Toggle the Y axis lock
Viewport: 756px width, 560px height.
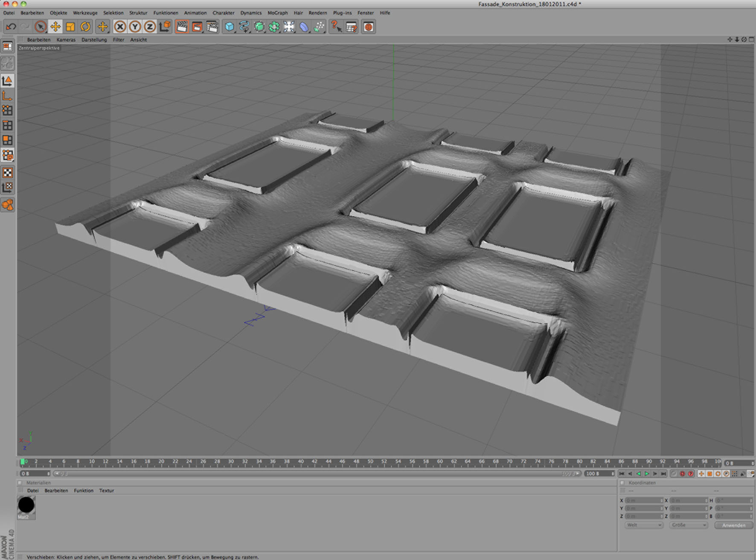[135, 27]
